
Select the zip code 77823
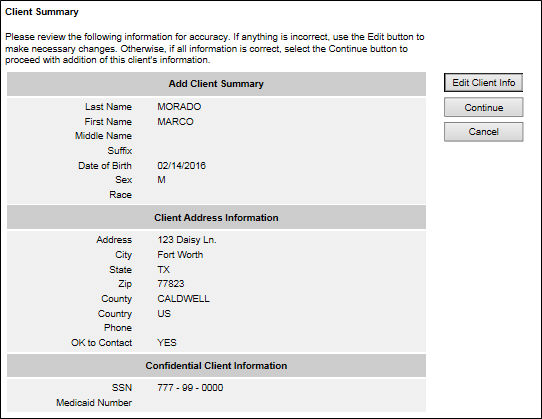(x=171, y=284)
